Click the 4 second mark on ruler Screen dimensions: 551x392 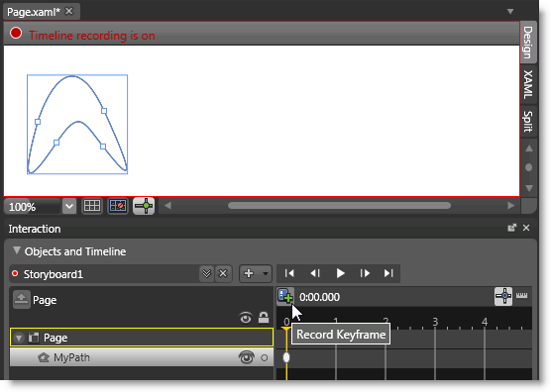pyautogui.click(x=485, y=322)
